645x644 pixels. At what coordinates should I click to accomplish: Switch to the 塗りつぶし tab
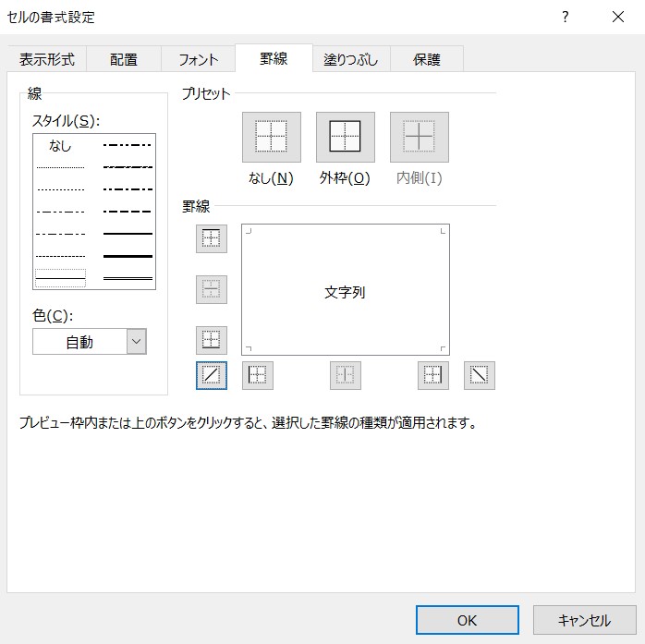pos(351,60)
